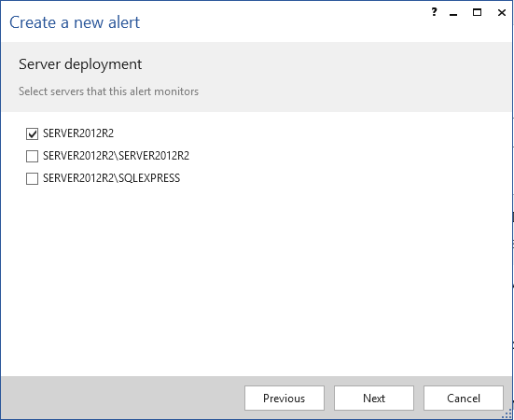Close the dialog with the X icon
The height and width of the screenshot is (420, 514).
pyautogui.click(x=502, y=13)
